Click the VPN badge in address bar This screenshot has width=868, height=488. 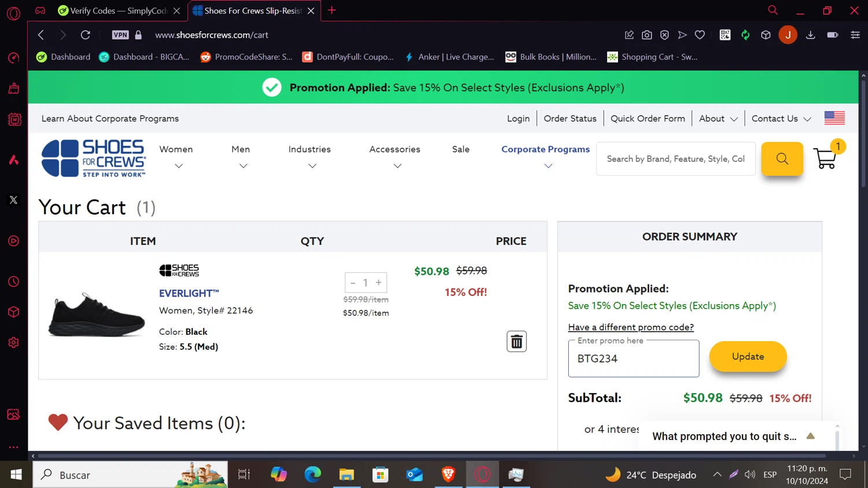120,35
